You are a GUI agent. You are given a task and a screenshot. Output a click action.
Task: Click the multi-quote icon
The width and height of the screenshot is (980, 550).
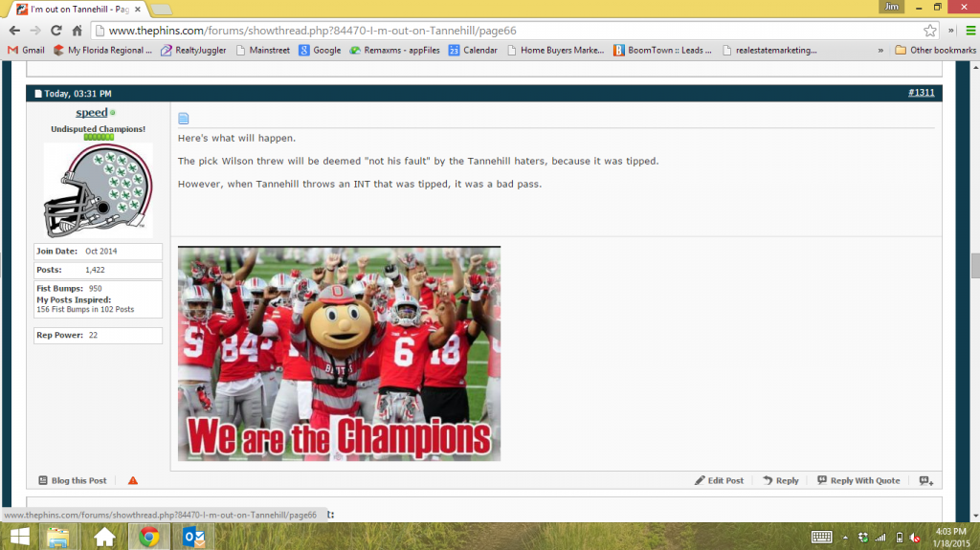(x=926, y=480)
